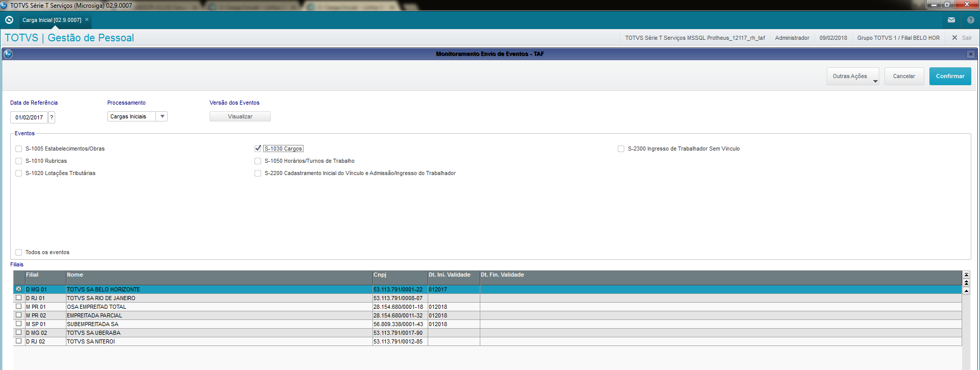The width and height of the screenshot is (980, 370).
Task: Enable S-1020 Lotações Tributárias checkbox
Action: click(19, 174)
